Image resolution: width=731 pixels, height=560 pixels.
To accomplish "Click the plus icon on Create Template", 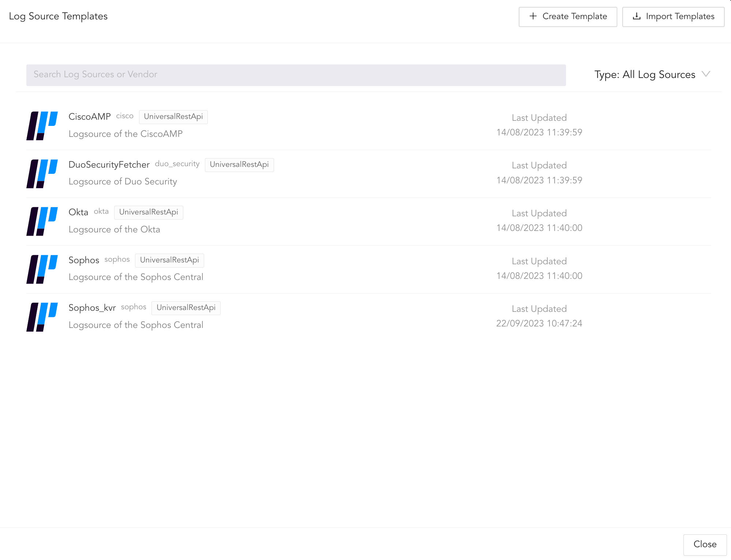I will click(533, 16).
